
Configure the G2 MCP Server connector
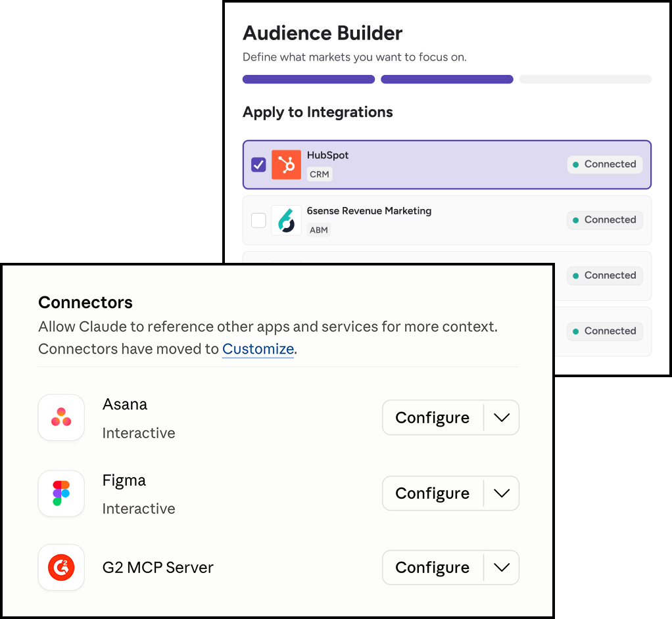(433, 567)
